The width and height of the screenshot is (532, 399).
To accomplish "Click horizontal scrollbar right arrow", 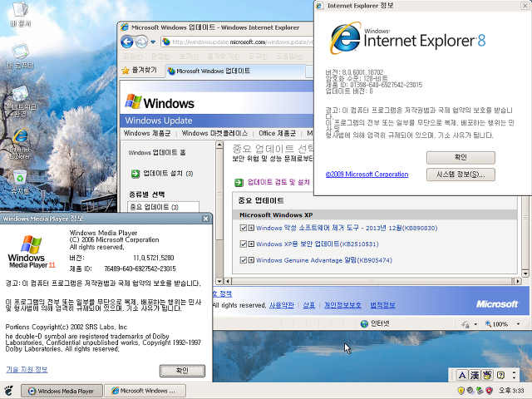I will [x=517, y=281].
